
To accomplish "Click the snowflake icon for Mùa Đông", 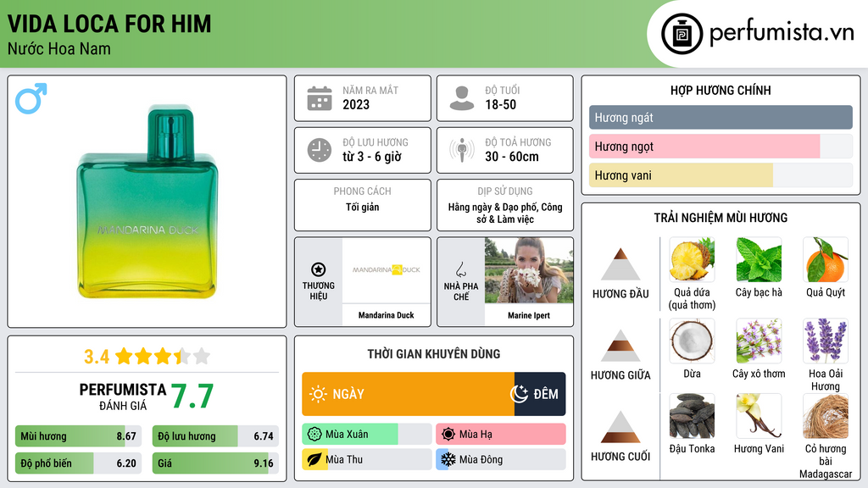I will [448, 459].
